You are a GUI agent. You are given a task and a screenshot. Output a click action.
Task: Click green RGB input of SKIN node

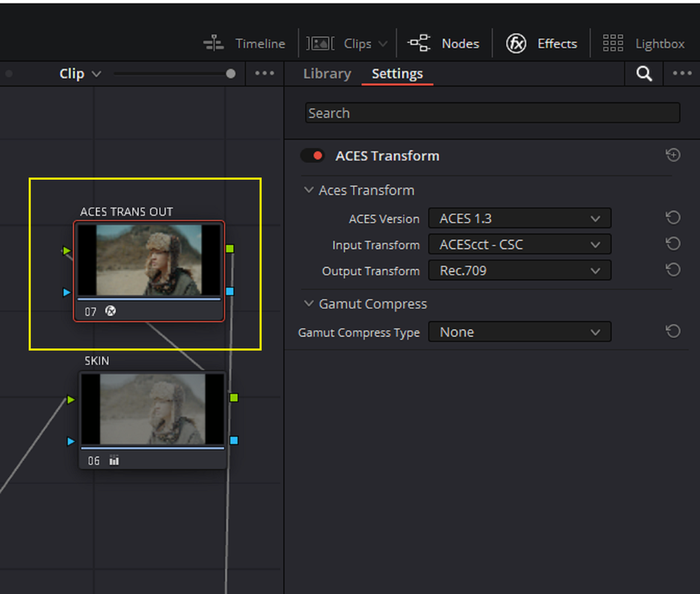(x=71, y=399)
